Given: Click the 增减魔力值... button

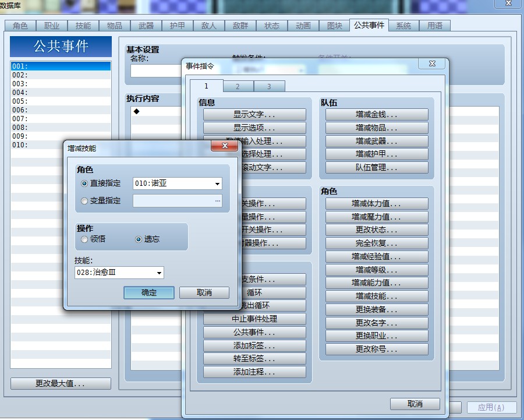Looking at the screenshot, I should pos(377,217).
